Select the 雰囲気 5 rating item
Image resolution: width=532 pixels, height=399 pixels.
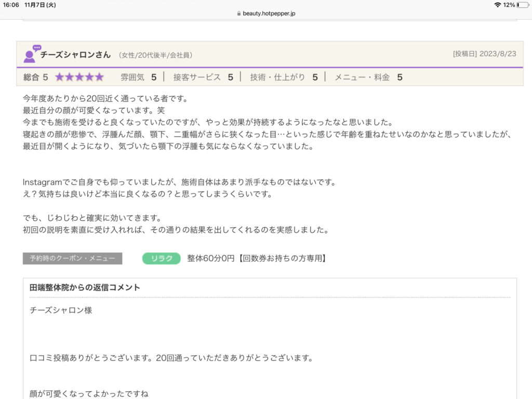point(138,77)
